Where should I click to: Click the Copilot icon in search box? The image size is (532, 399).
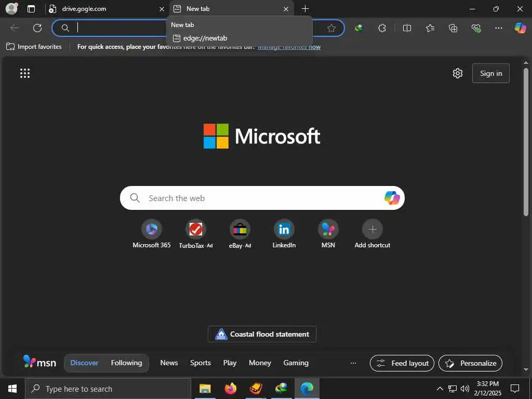click(392, 198)
